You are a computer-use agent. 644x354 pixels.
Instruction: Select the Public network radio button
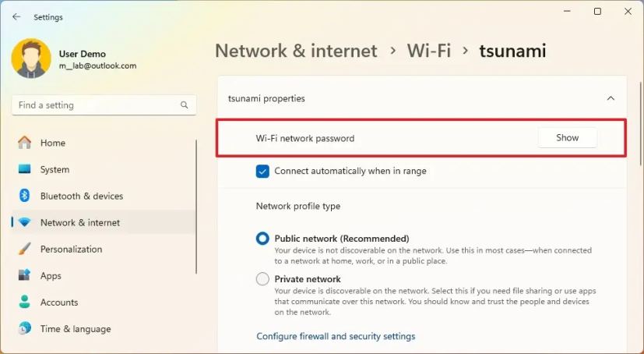pyautogui.click(x=262, y=239)
